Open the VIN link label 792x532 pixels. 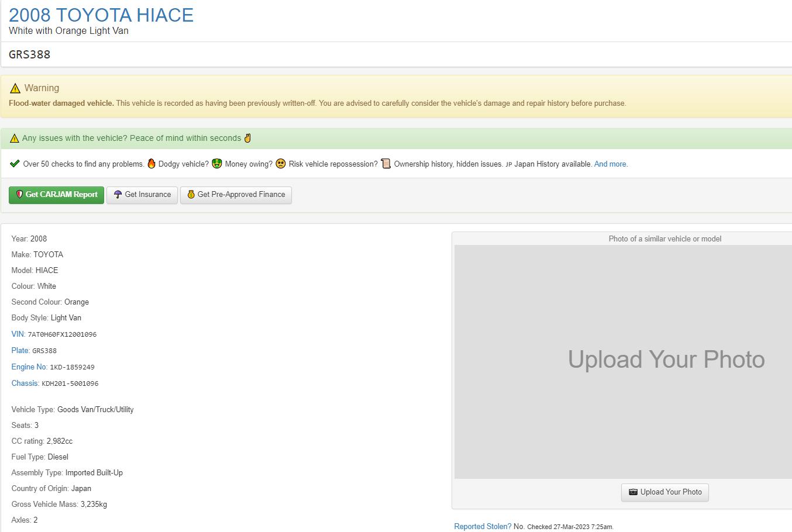pyautogui.click(x=18, y=334)
